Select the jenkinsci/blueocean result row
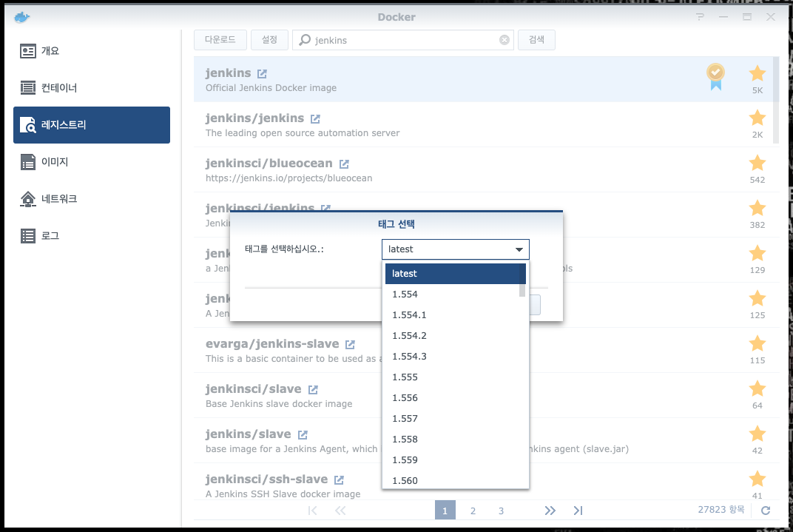 (483, 169)
